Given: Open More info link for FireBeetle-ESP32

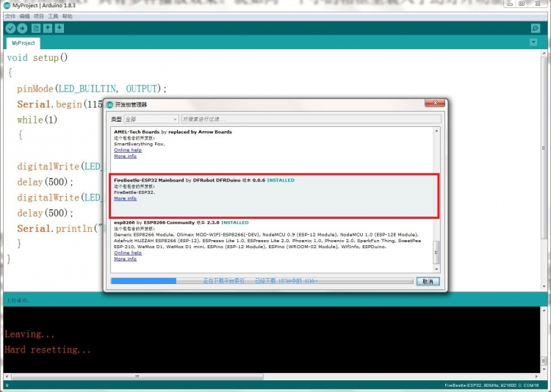Looking at the screenshot, I should point(125,198).
